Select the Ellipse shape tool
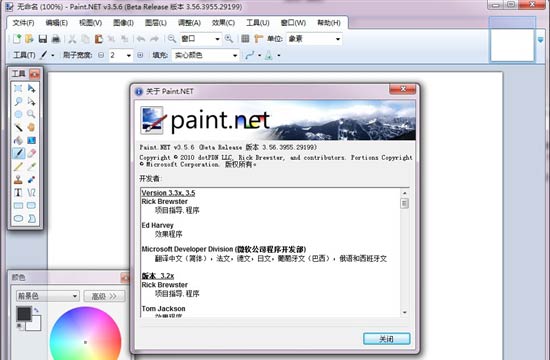The height and width of the screenshot is (360, 550). point(18,218)
